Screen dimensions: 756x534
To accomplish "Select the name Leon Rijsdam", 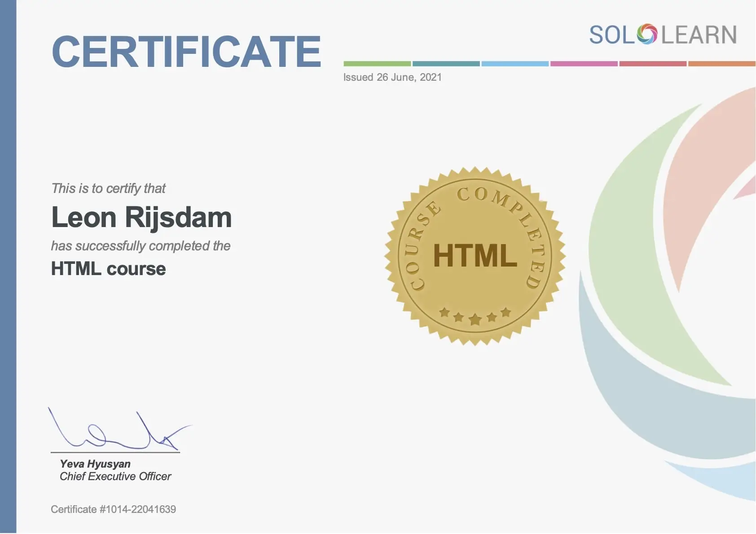I will coord(141,217).
